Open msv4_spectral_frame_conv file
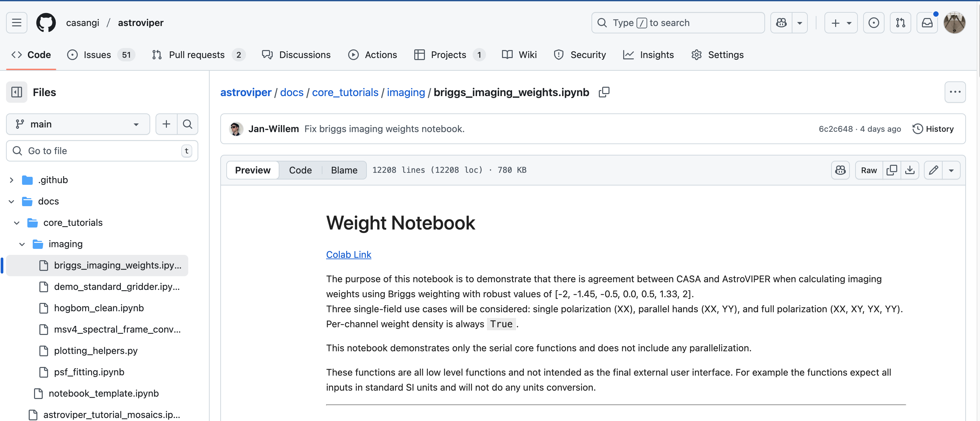980x421 pixels. 117,329
